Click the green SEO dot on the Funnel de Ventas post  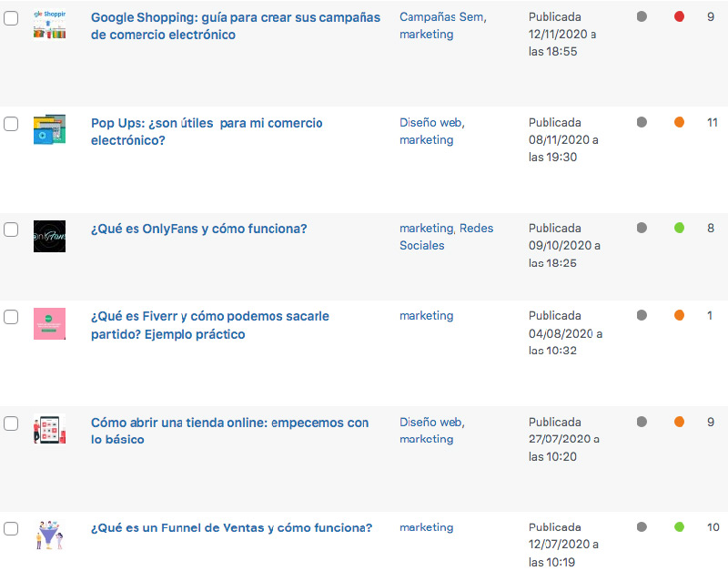(x=679, y=526)
